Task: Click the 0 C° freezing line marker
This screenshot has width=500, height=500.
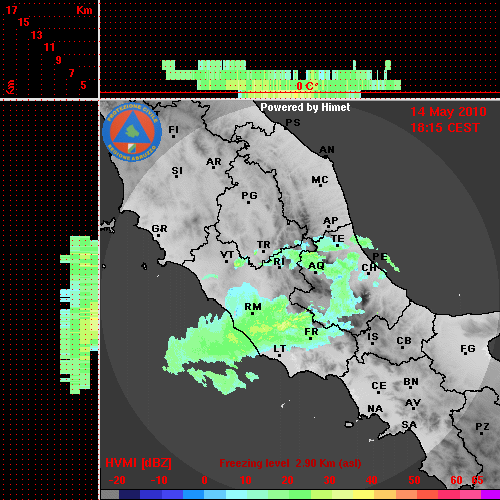Action: (x=307, y=86)
